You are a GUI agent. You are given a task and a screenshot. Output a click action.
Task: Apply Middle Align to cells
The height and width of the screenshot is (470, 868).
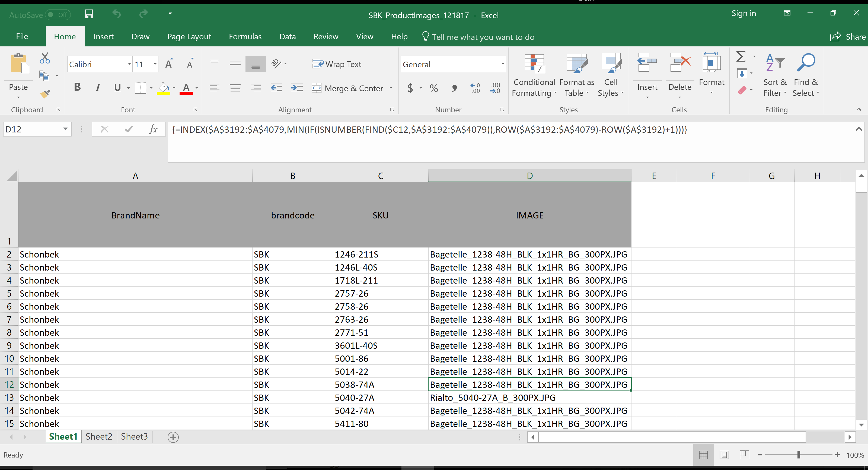pos(235,64)
